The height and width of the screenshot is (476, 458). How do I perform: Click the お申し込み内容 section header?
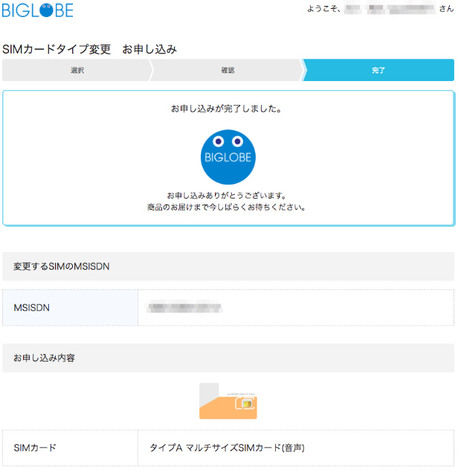click(x=228, y=358)
